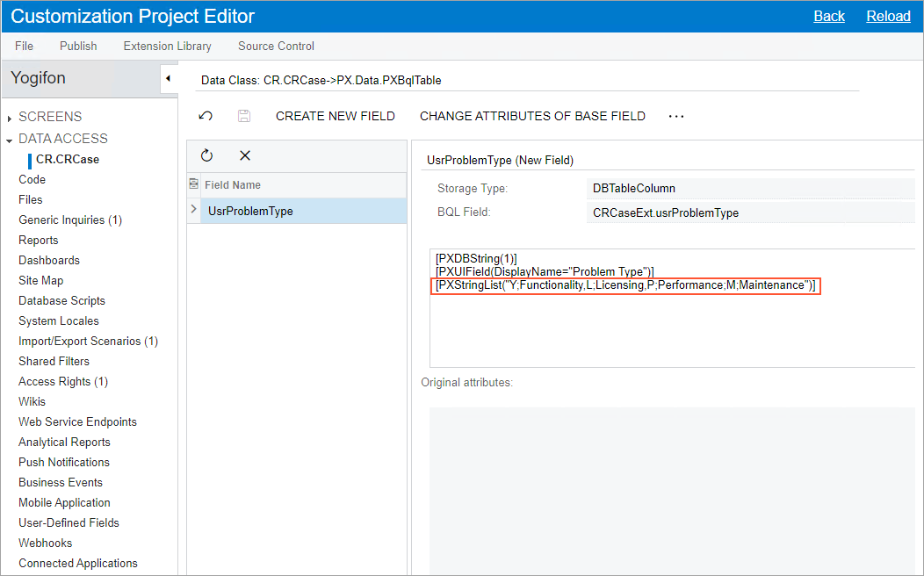Click CREATE NEW FIELD button
Screen dimensions: 924x576
[x=335, y=116]
